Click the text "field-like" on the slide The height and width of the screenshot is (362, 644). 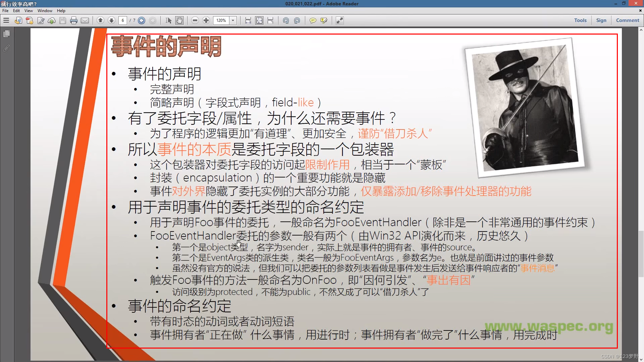(292, 102)
